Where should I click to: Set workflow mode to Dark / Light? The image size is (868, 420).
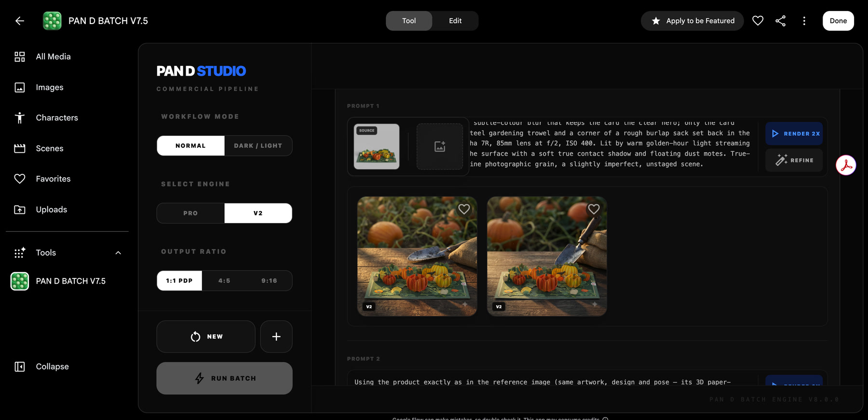[x=258, y=145]
